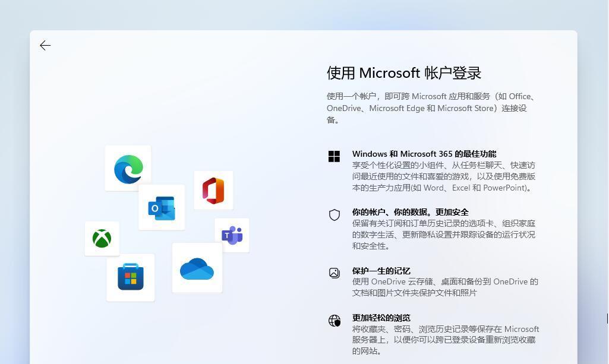The image size is (609, 364).
Task: Click the Office icon tile
Action: 213,190
